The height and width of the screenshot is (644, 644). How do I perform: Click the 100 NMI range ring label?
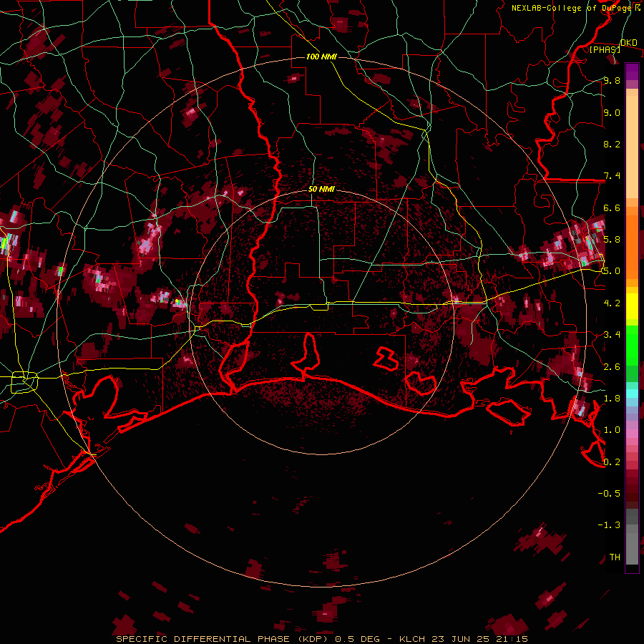(x=321, y=57)
